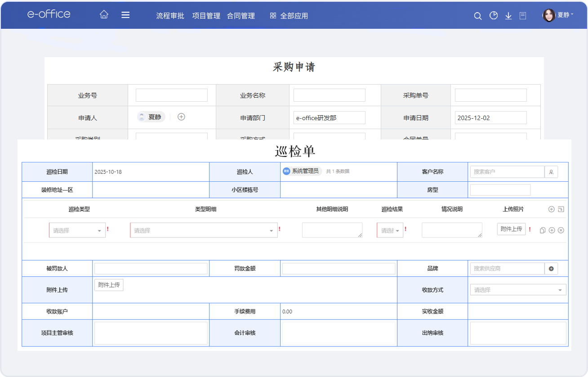Click the 罚款金额 input field

point(339,269)
